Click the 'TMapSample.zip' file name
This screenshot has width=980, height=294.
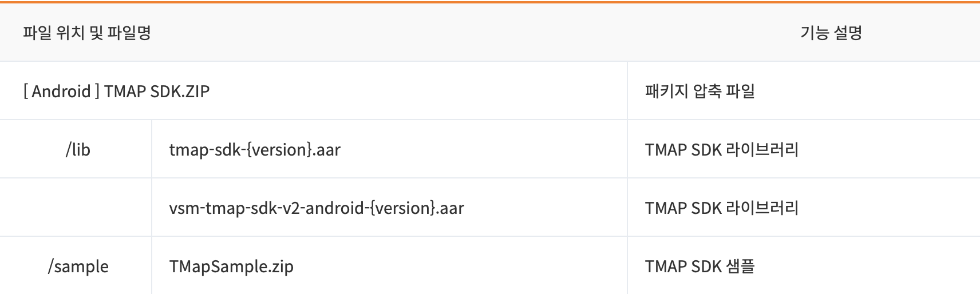pos(231,267)
